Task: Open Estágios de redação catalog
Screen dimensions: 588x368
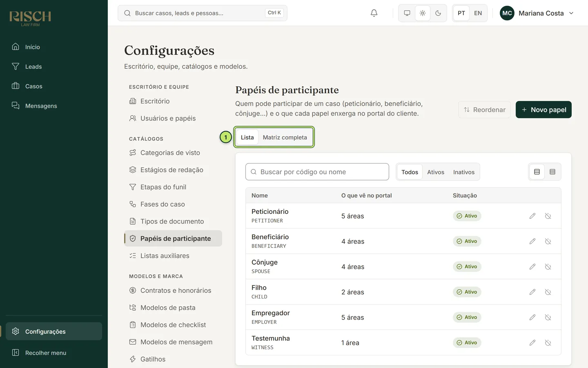Action: (173, 170)
